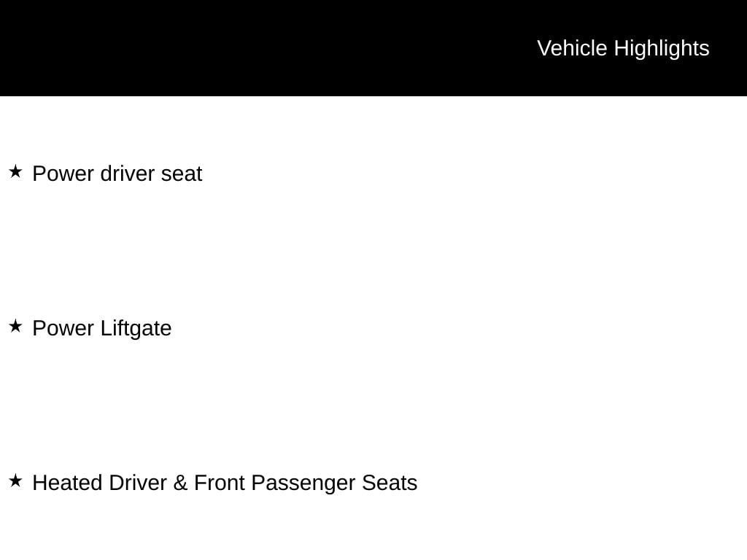Click the word "Liftgate"
This screenshot has height=560, width=747.
tap(136, 329)
